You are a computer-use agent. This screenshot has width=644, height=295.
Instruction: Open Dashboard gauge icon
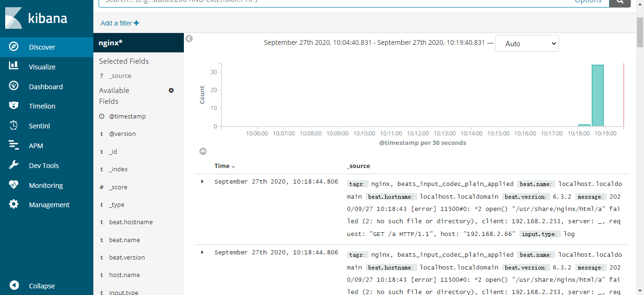pyautogui.click(x=14, y=86)
